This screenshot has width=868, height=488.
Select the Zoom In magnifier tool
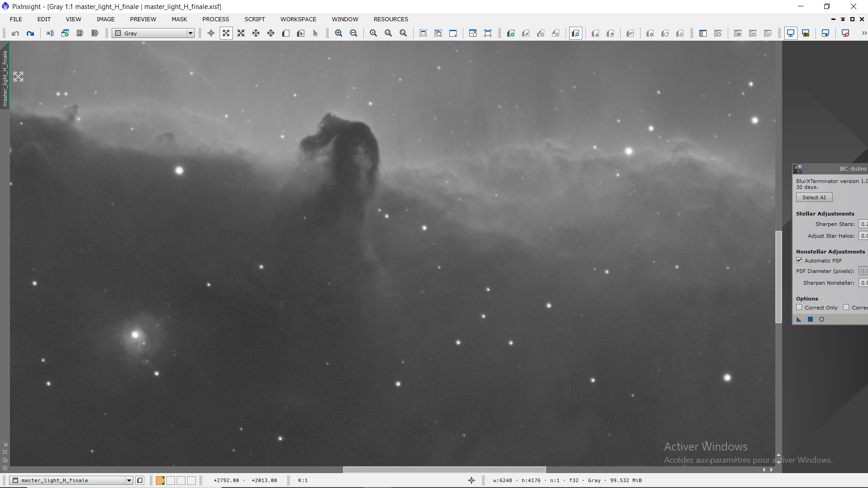click(x=339, y=33)
